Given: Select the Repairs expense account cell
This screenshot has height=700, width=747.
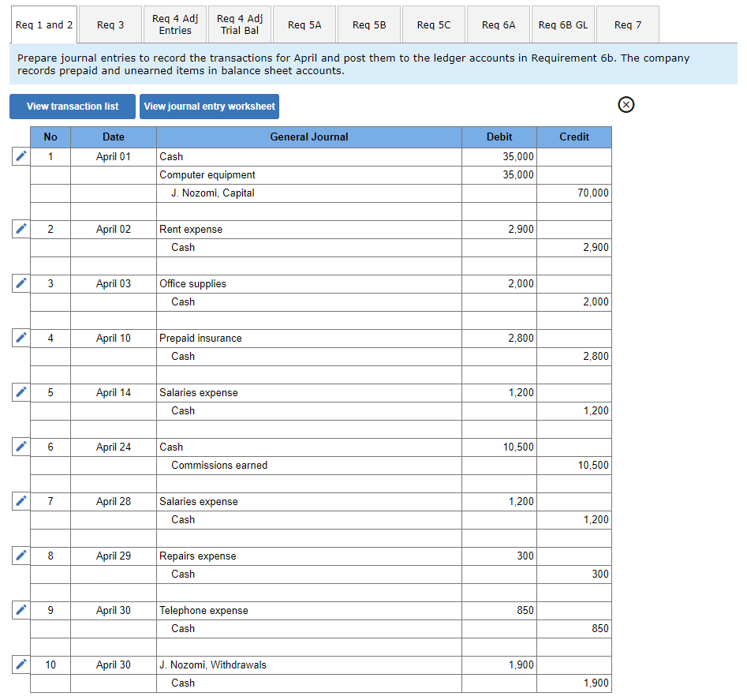Looking at the screenshot, I should (308, 556).
